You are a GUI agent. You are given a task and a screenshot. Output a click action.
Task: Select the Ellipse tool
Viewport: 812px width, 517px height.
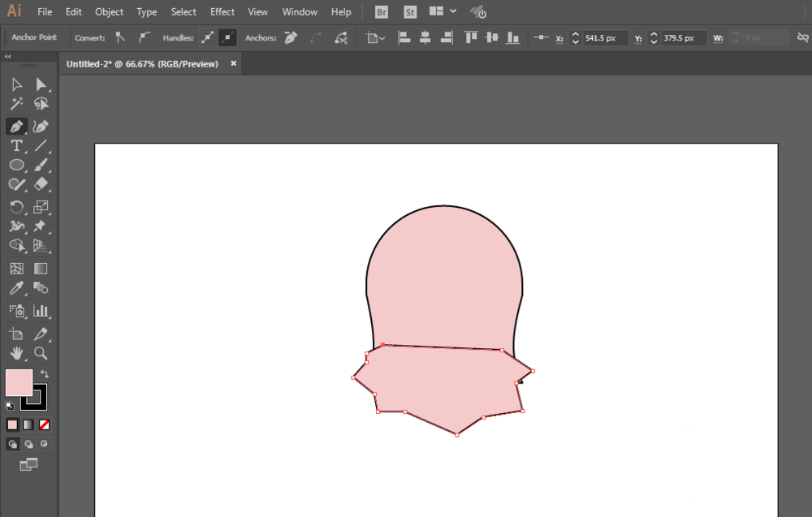click(16, 165)
